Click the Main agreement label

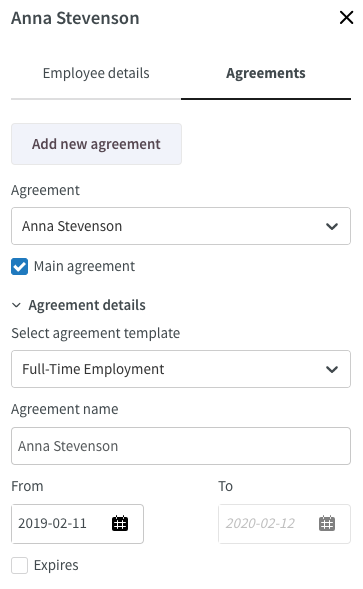tap(84, 266)
